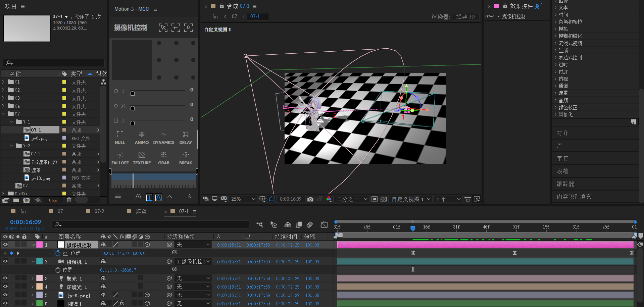The height and width of the screenshot is (307, 644).
Task: Open interpret footage icon in project panel
Action: 5,200
